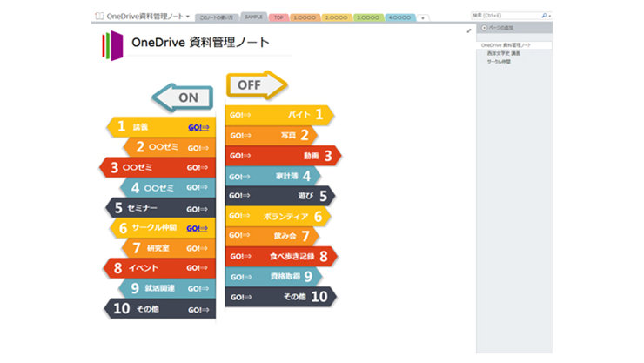
Task: Switch to the SAMPLE section tab
Action: 253,17
